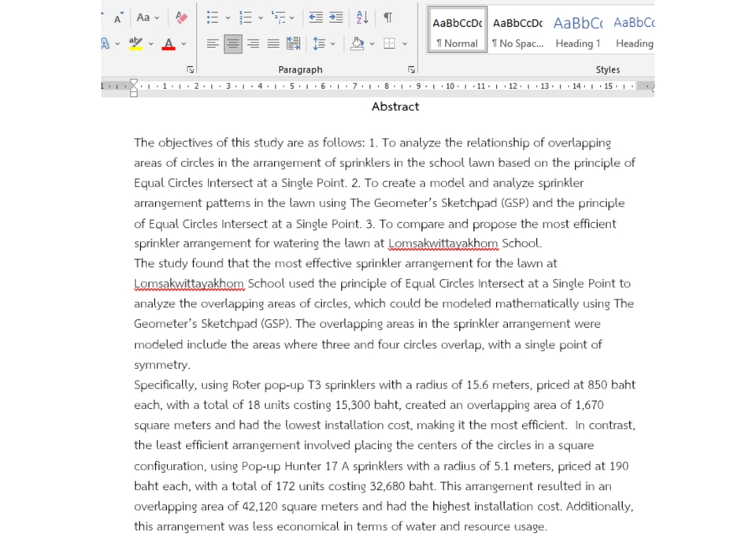
Task: Open Paragraph settings dialog launcher
Action: click(411, 69)
